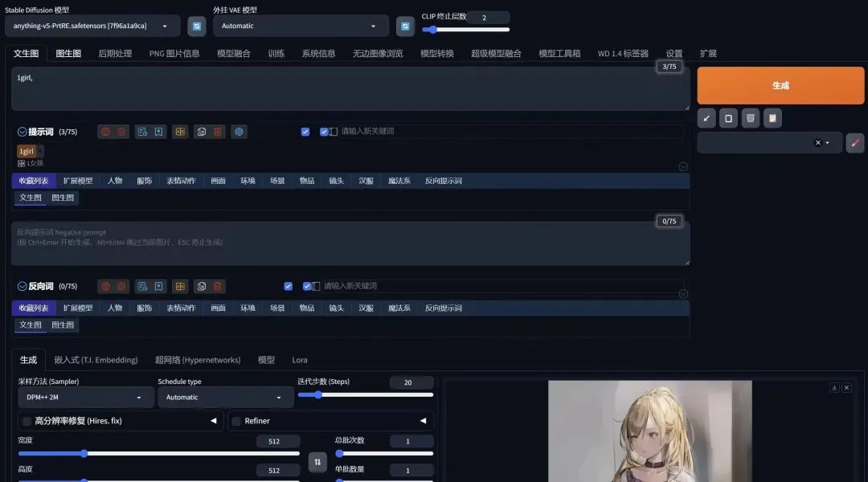
Task: Click the clipboard icon under the Generate button
Action: 772,118
